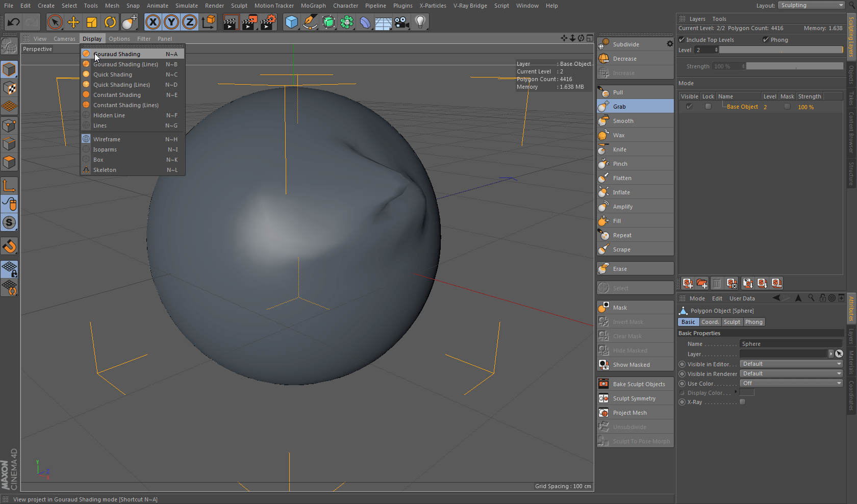Viewport: 857px width, 504px height.
Task: Toggle the Y axis lock icon
Action: [x=171, y=22]
